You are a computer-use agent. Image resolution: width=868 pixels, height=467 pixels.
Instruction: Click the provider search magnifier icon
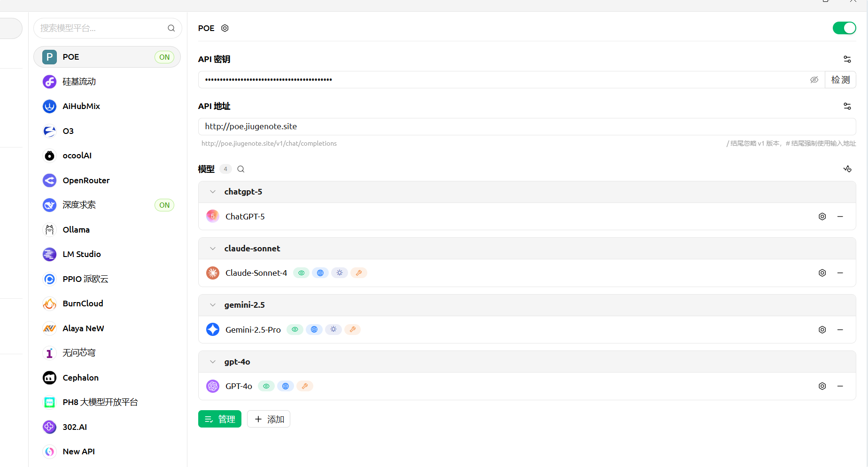(171, 28)
